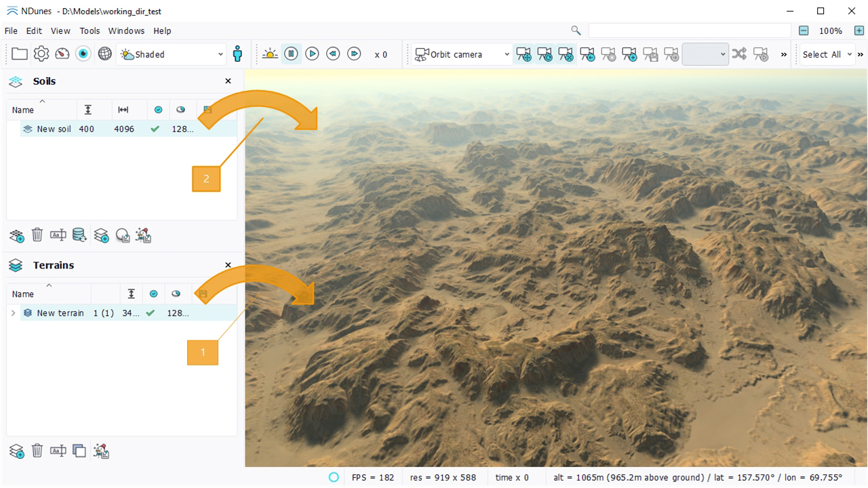Open the Shaded render mode dropdown

(172, 54)
